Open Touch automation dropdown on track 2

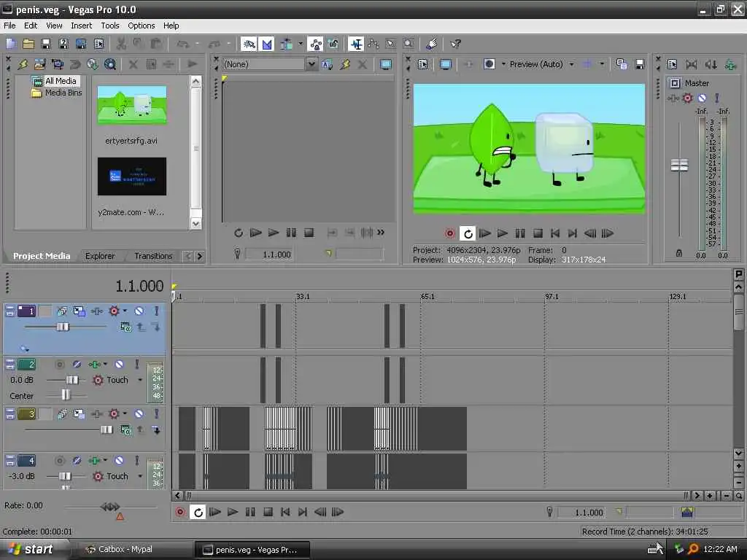point(140,380)
